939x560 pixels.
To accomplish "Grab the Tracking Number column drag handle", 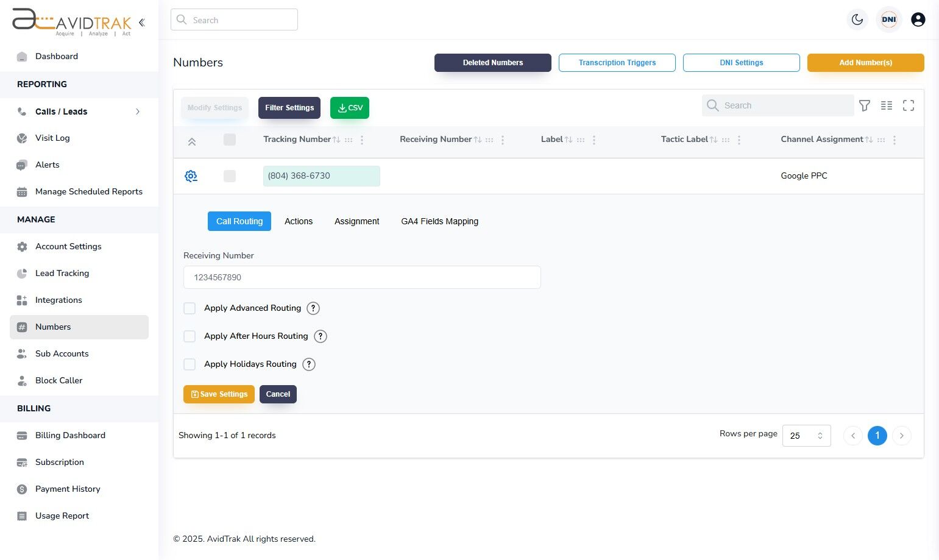I will [349, 140].
